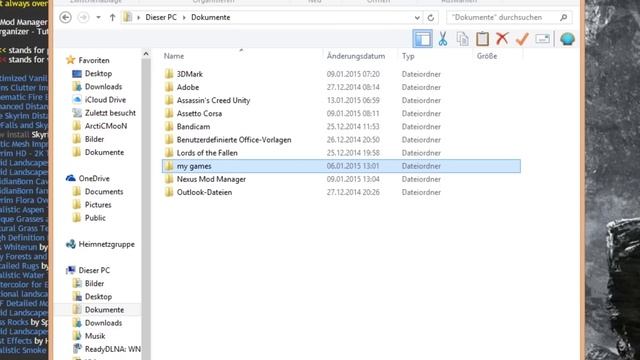Image resolution: width=640 pixels, height=360 pixels.
Task: Sort by the Typ column header
Action: coord(408,56)
